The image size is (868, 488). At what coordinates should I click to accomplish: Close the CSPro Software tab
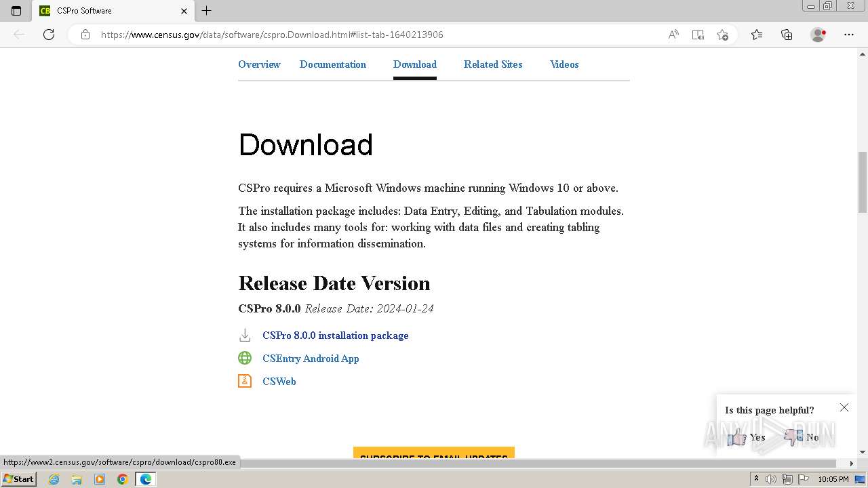[x=184, y=11]
